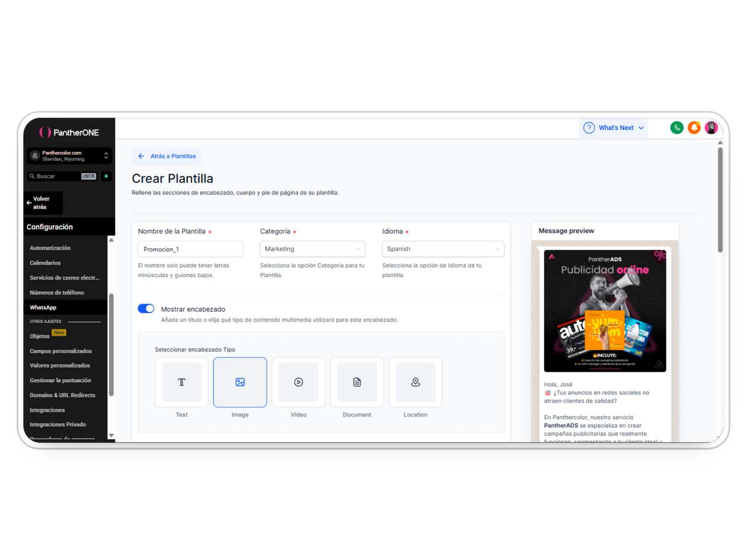Click the Volver atrás button

tap(43, 203)
